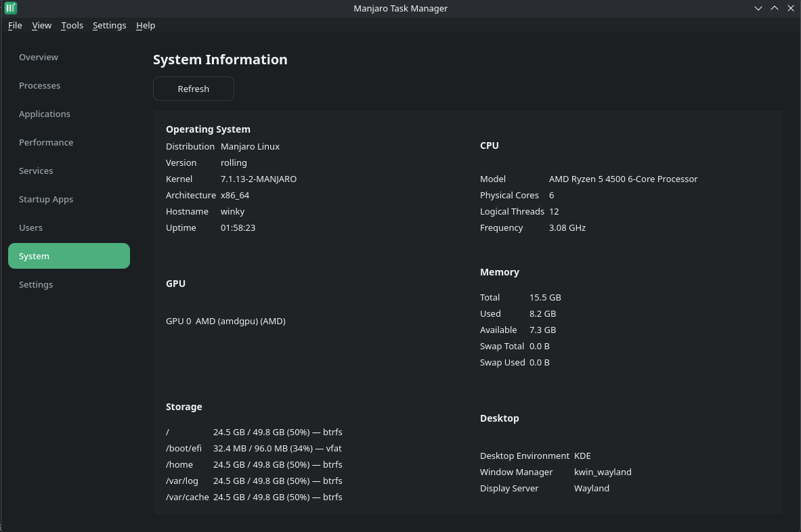The image size is (801, 532).
Task: Click the available memory value 7.3 GB
Action: tap(542, 330)
